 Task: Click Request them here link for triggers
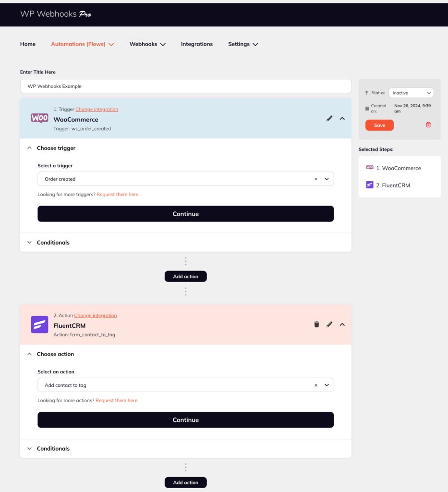pos(118,194)
